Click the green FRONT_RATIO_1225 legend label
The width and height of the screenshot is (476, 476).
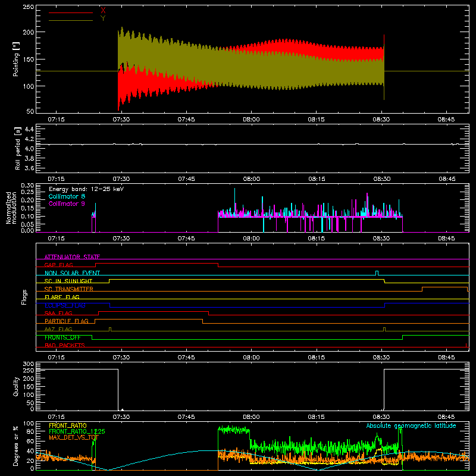[x=77, y=431]
